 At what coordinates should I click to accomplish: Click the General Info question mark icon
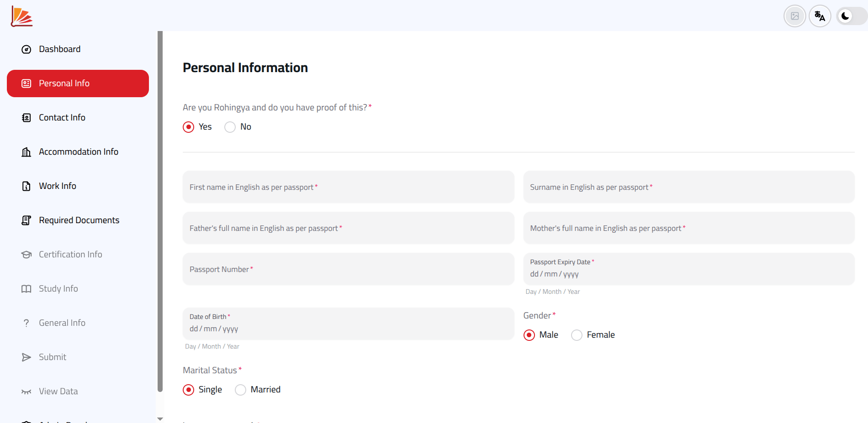click(26, 323)
